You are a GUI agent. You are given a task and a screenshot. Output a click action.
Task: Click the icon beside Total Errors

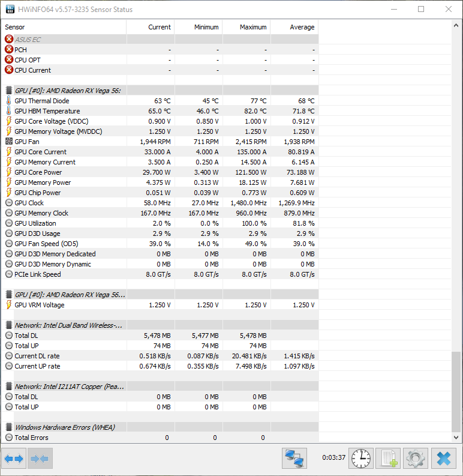point(9,438)
